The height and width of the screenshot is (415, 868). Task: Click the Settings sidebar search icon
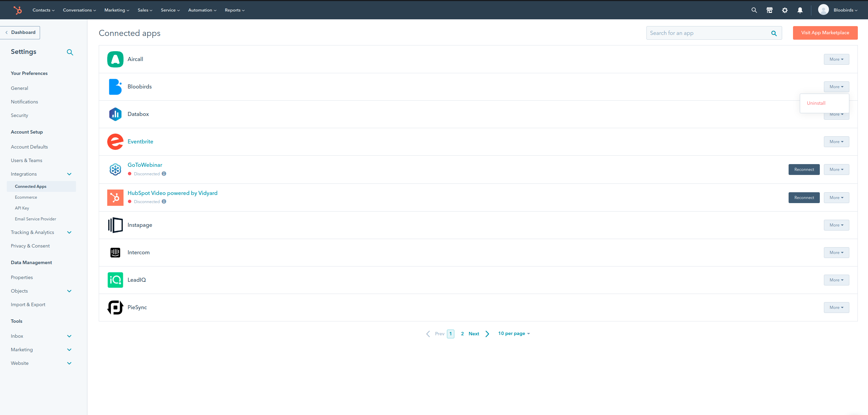(70, 52)
